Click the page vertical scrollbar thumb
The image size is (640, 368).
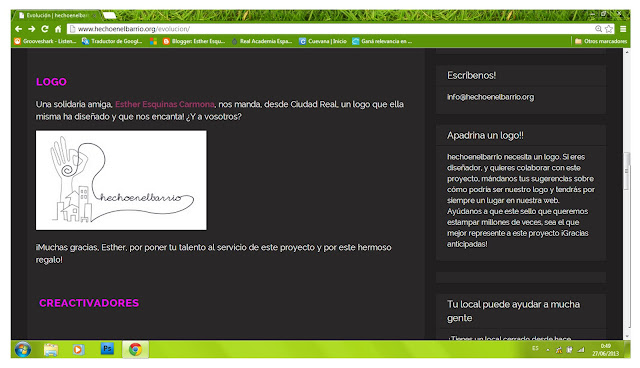[x=627, y=171]
